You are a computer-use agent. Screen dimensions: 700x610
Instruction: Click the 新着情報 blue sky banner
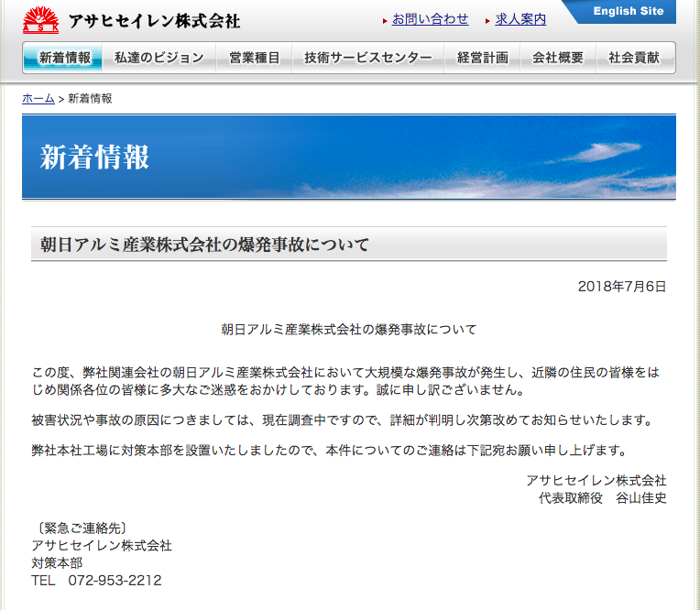click(x=349, y=157)
